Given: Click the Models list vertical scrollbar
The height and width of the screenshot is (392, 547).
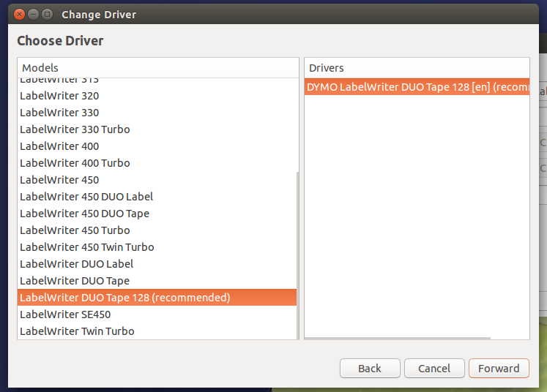Looking at the screenshot, I should coord(297,255).
